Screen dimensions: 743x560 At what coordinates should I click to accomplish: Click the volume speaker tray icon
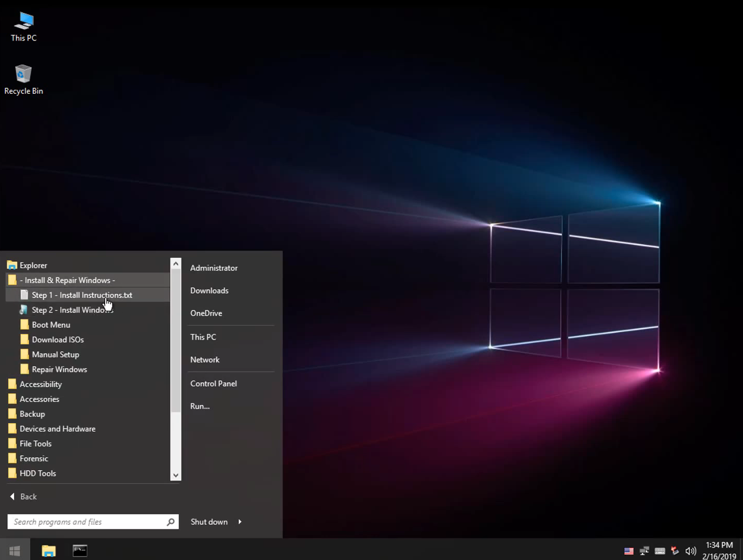pos(690,551)
